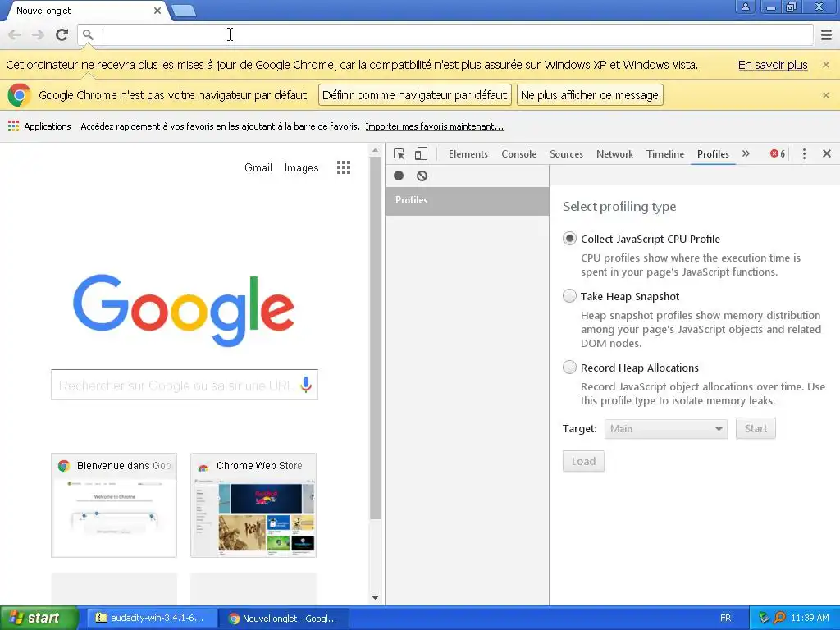The height and width of the screenshot is (630, 840).
Task: Open the Chrome hamburger menu
Action: [826, 34]
